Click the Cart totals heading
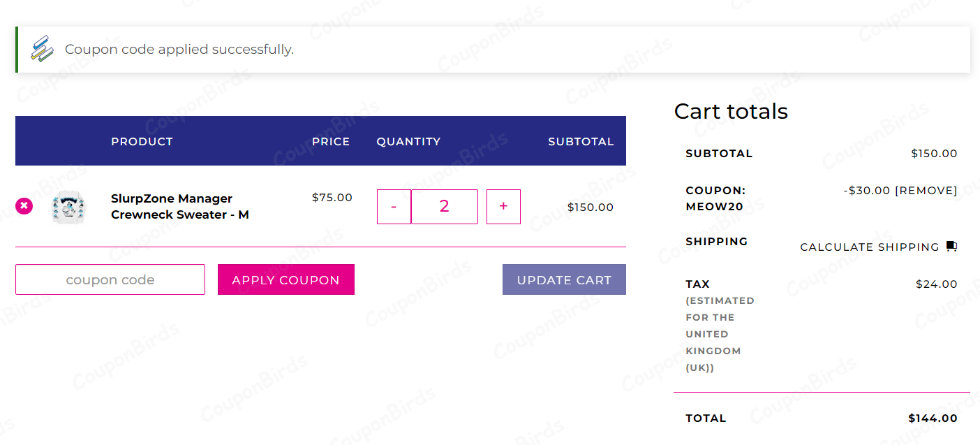 pos(731,111)
